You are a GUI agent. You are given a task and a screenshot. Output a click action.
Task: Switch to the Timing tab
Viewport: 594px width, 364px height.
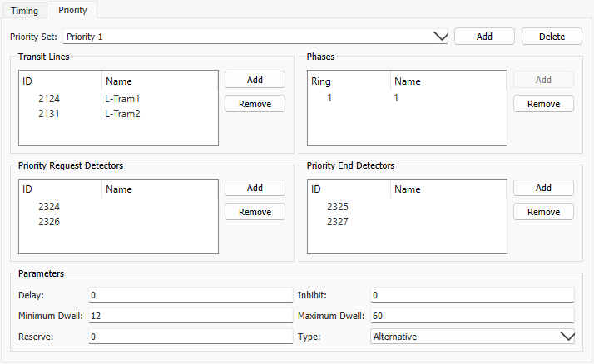[24, 12]
